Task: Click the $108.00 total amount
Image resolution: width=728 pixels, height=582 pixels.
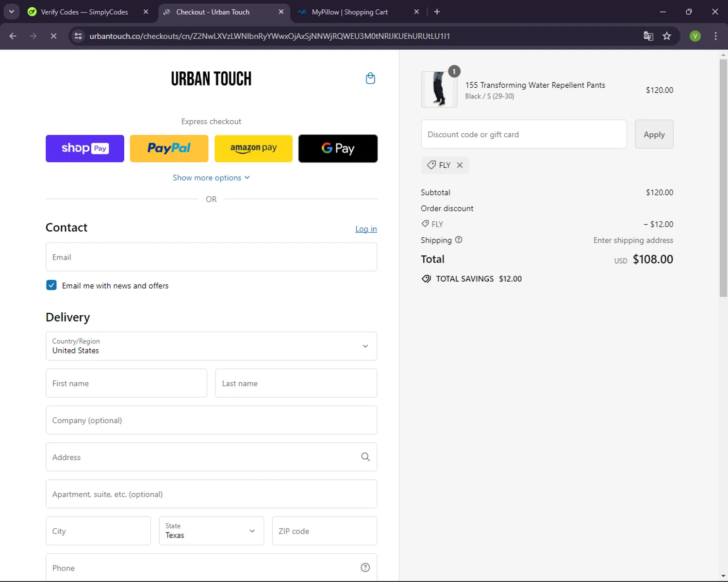Action: (653, 259)
